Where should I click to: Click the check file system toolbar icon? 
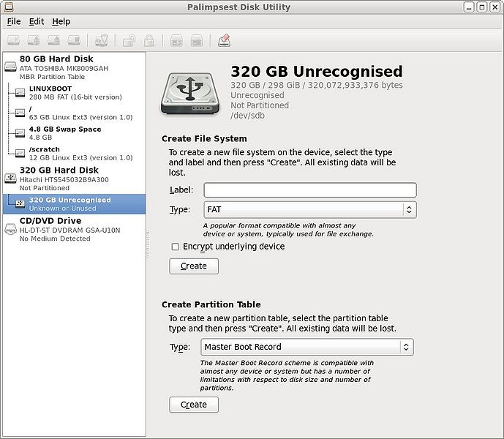tap(102, 40)
